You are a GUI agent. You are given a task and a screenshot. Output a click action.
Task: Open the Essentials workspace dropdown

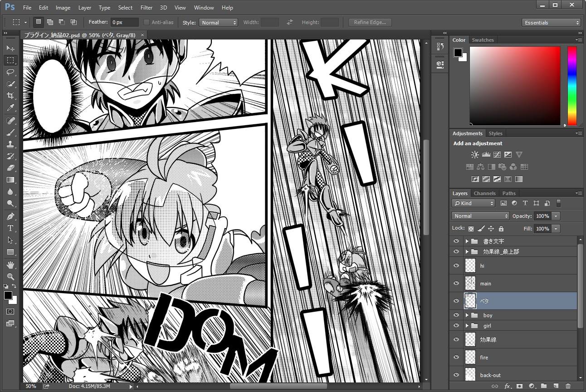(x=551, y=22)
